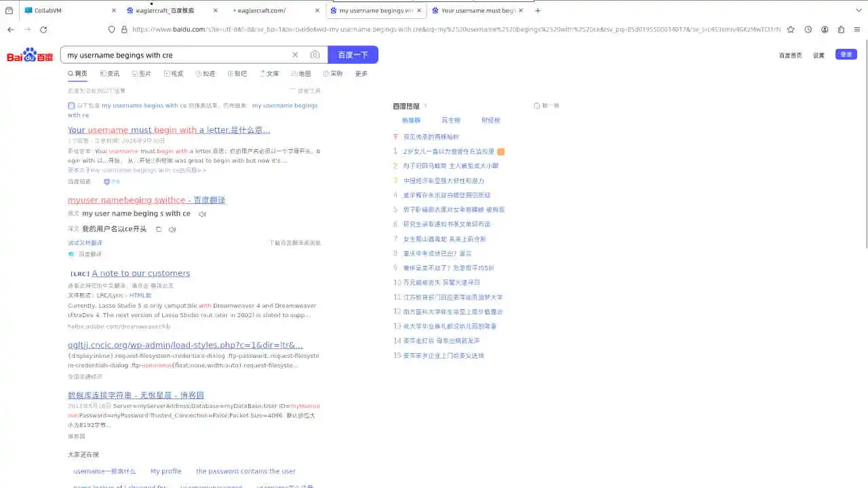
Task: Open the tab overview icon at top-left
Action: pyautogui.click(x=9, y=10)
